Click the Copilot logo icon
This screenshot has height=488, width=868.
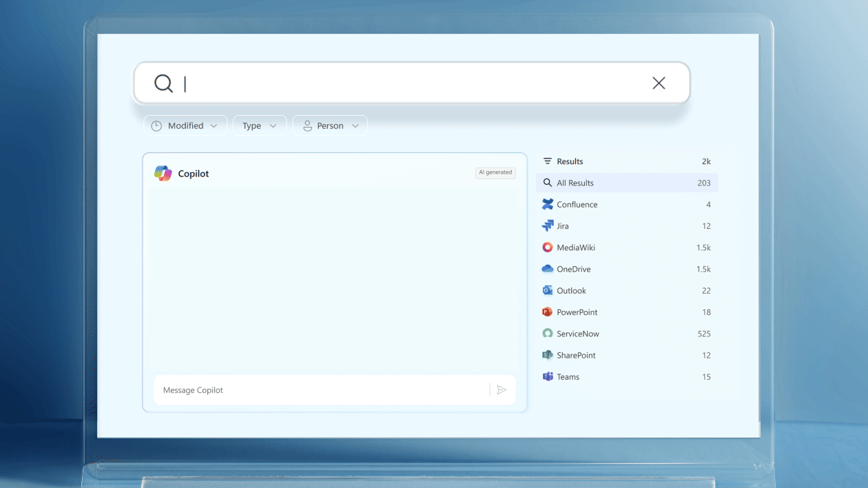pyautogui.click(x=163, y=173)
